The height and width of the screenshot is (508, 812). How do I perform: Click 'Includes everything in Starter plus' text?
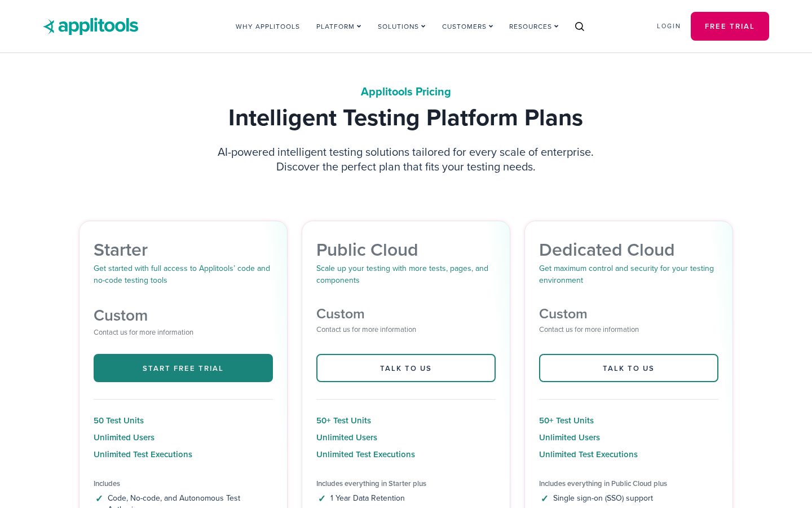pyautogui.click(x=371, y=484)
